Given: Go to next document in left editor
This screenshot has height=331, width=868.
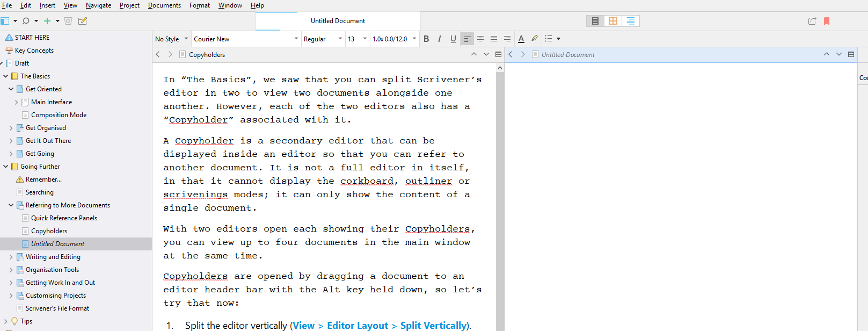Looking at the screenshot, I should click(x=486, y=54).
